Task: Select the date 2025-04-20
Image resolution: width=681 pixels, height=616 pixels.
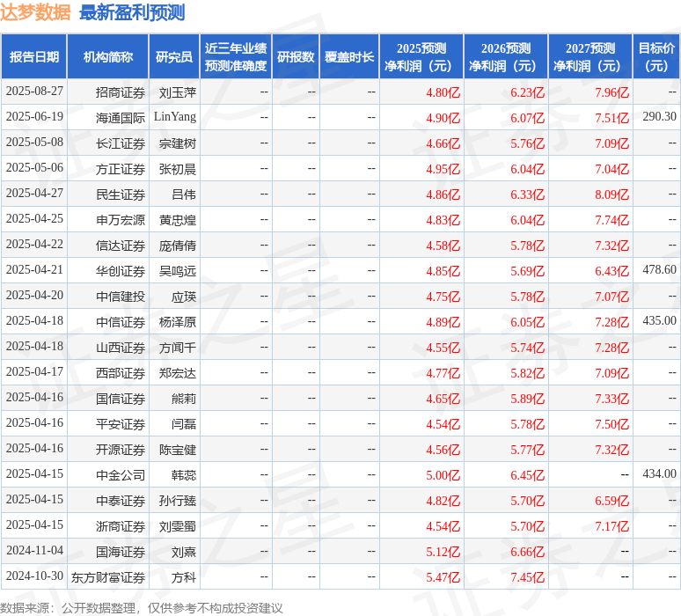Action: [x=34, y=296]
